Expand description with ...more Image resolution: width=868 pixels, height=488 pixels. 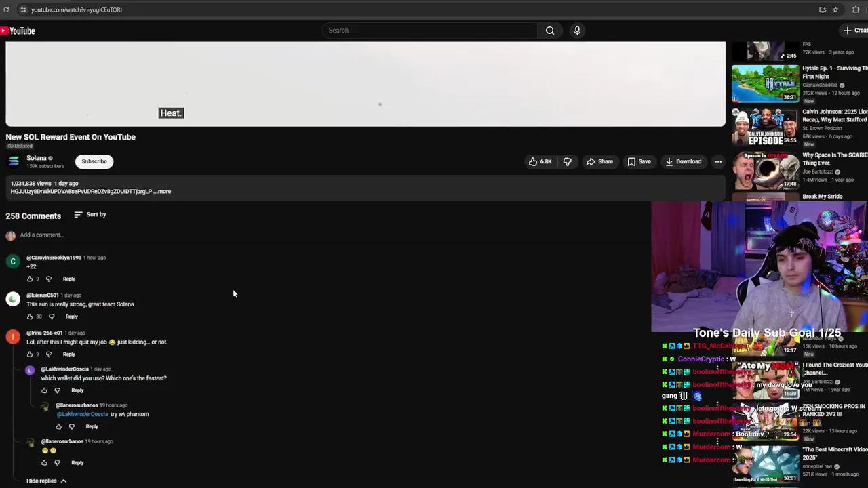pos(162,192)
